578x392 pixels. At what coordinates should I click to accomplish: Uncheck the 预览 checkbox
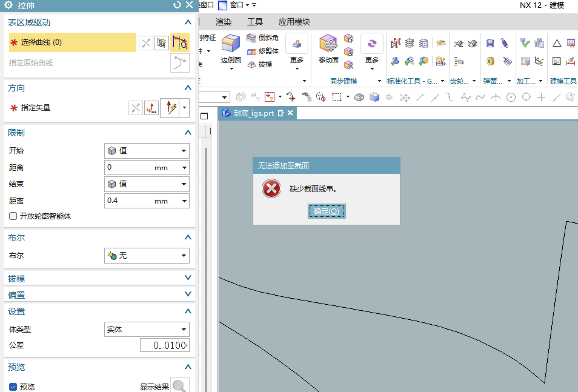[13, 387]
